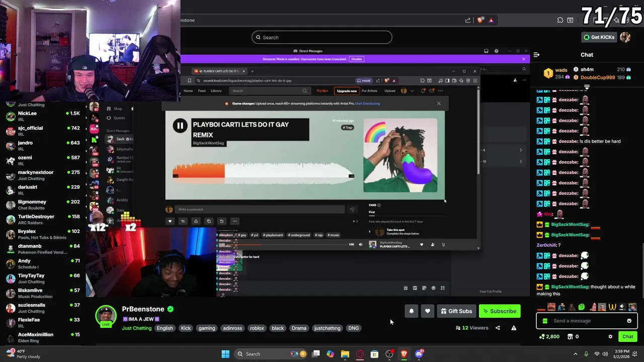Share the stream via share icon
The width and height of the screenshot is (644, 362).
coord(498,328)
